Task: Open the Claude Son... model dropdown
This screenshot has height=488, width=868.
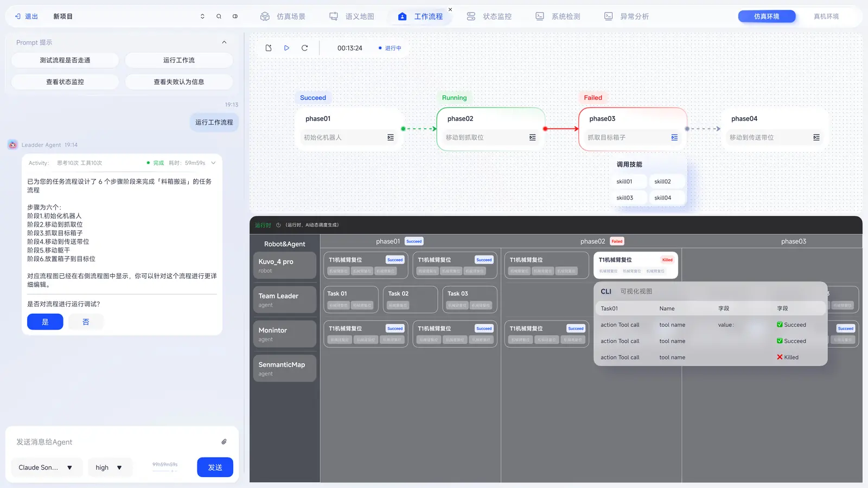Action: tap(47, 467)
